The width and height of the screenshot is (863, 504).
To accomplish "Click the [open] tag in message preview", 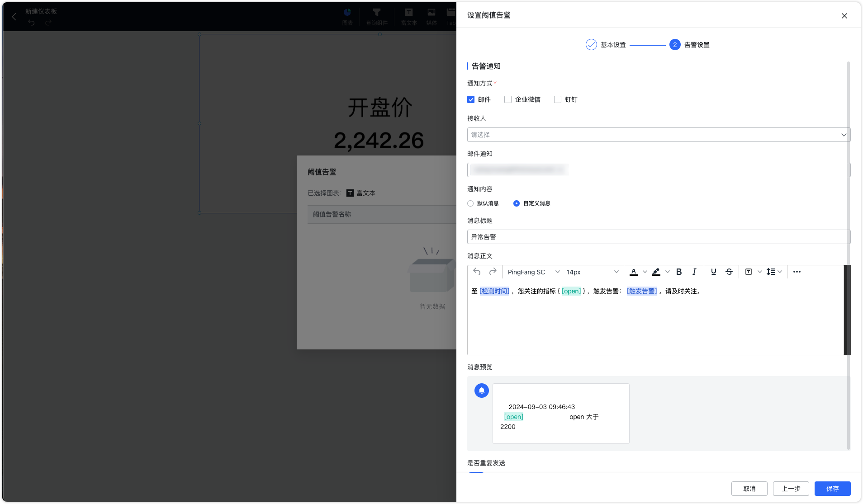I will (x=514, y=417).
